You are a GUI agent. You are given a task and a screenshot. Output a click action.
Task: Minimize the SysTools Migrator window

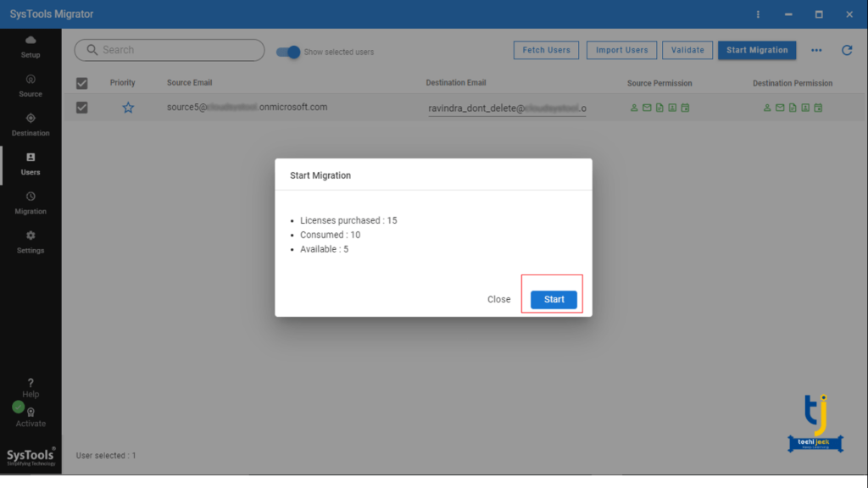click(788, 14)
